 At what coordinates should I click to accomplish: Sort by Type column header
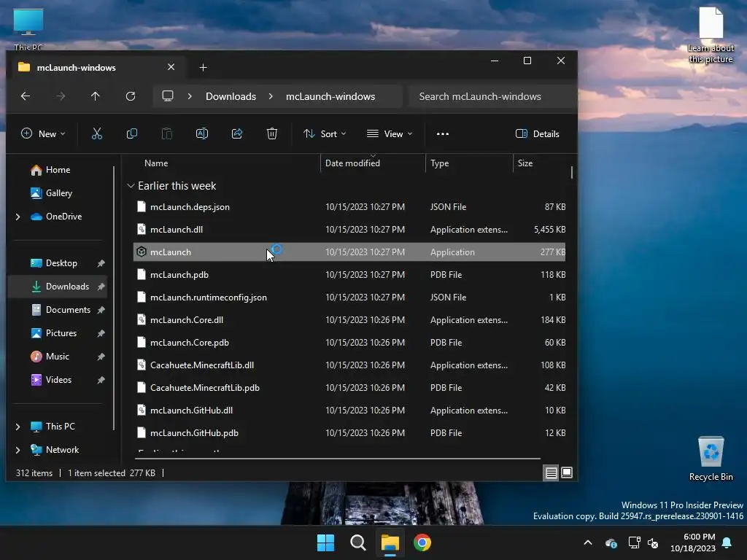[469, 163]
